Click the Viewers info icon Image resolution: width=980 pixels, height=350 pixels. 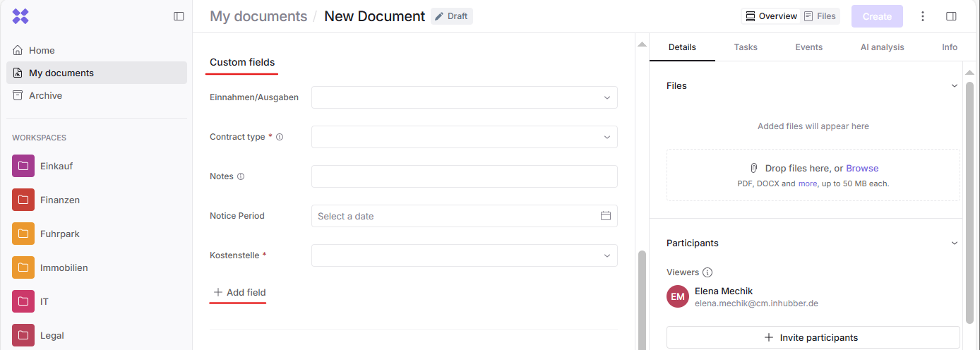point(707,272)
